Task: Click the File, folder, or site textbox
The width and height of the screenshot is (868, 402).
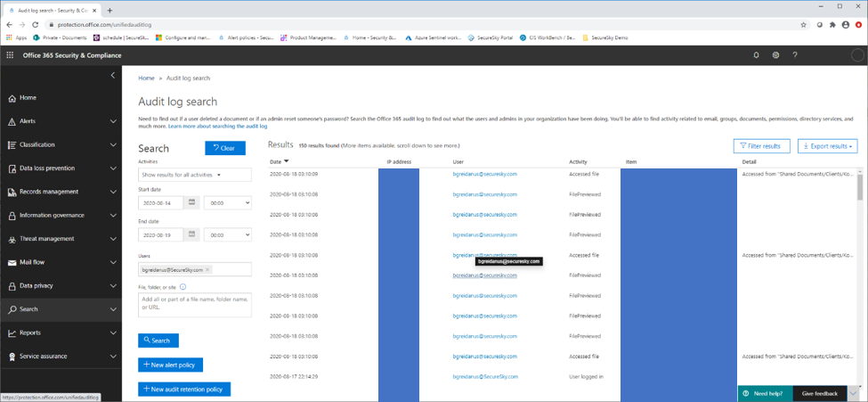Action: 195,305
